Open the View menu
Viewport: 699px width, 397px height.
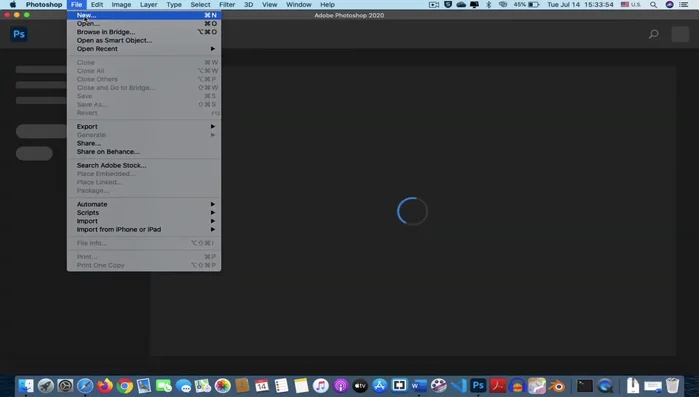tap(269, 4)
